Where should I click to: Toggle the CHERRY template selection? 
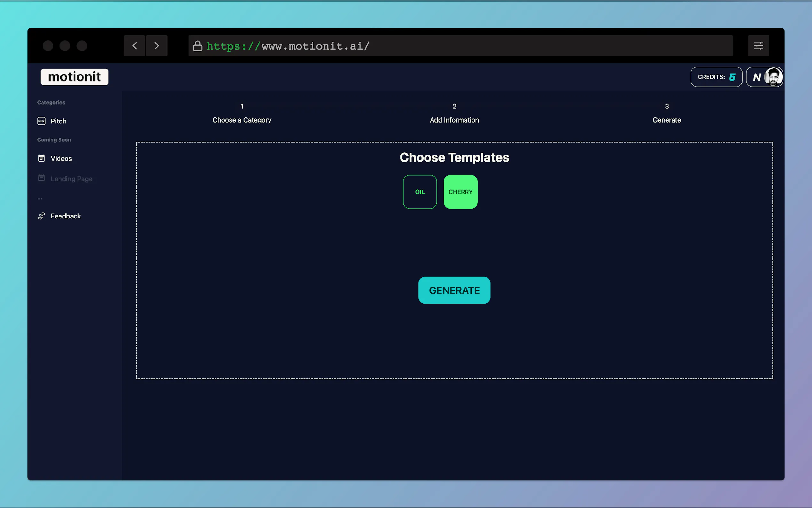click(x=460, y=192)
